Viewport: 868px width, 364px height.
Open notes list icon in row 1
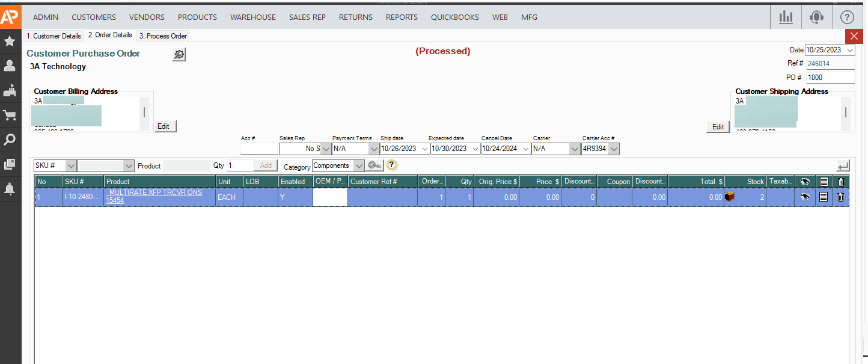(824, 197)
